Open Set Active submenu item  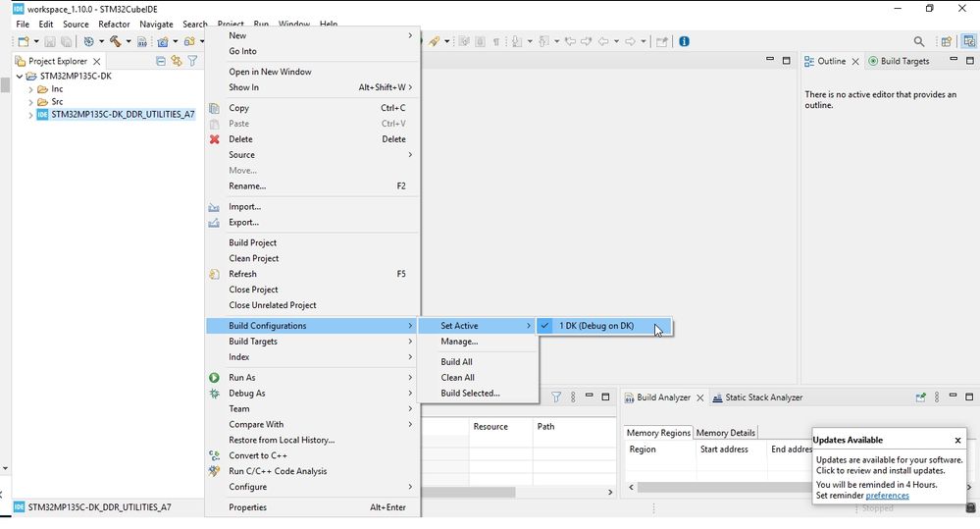(478, 326)
